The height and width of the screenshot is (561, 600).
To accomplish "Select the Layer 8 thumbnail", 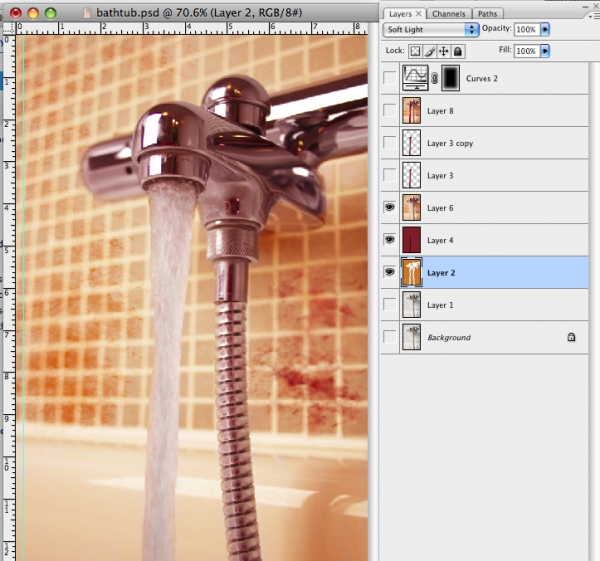I will click(411, 111).
